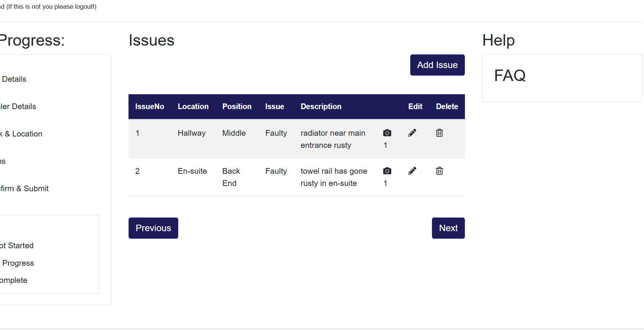
Task: Sort by the IssueNo column header
Action: click(x=150, y=107)
